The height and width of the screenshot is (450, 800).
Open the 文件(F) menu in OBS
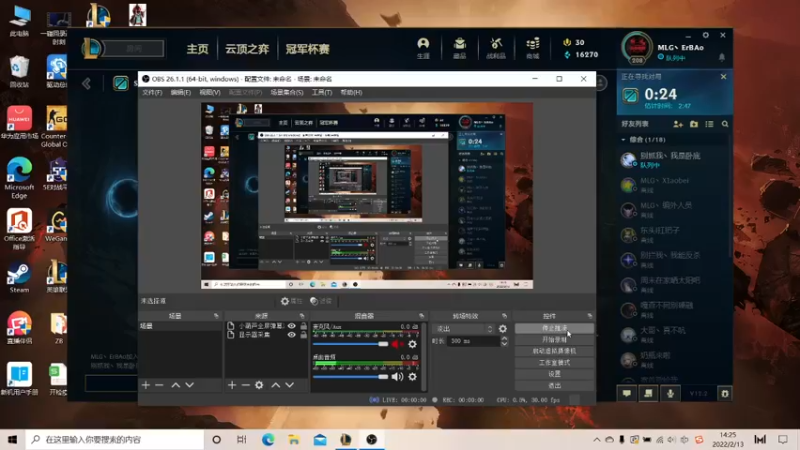[x=152, y=92]
